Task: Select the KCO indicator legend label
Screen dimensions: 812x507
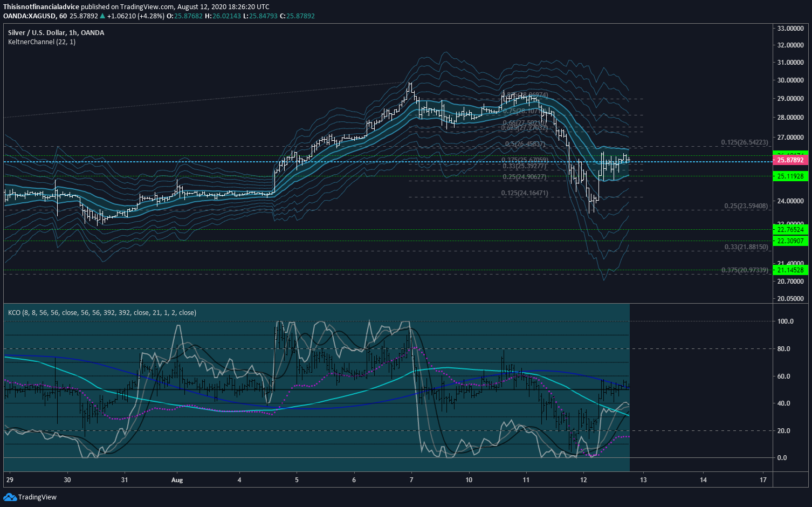Action: (x=102, y=313)
